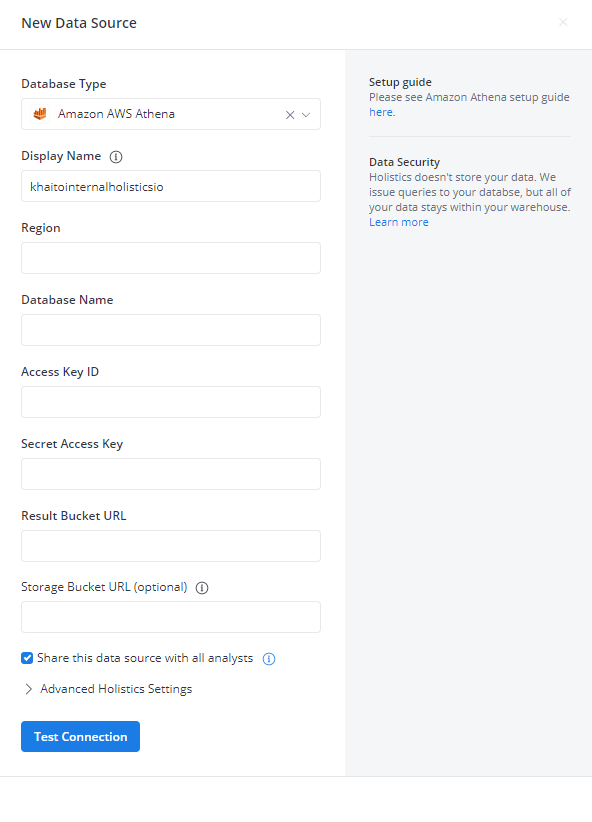Click the Storage Bucket URL info icon

pos(202,588)
